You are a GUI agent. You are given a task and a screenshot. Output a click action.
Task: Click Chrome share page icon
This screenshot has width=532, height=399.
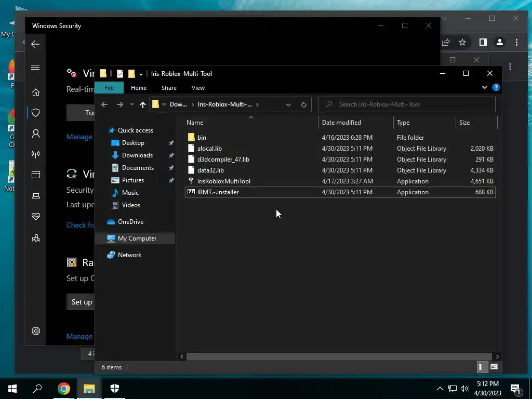pos(446,42)
